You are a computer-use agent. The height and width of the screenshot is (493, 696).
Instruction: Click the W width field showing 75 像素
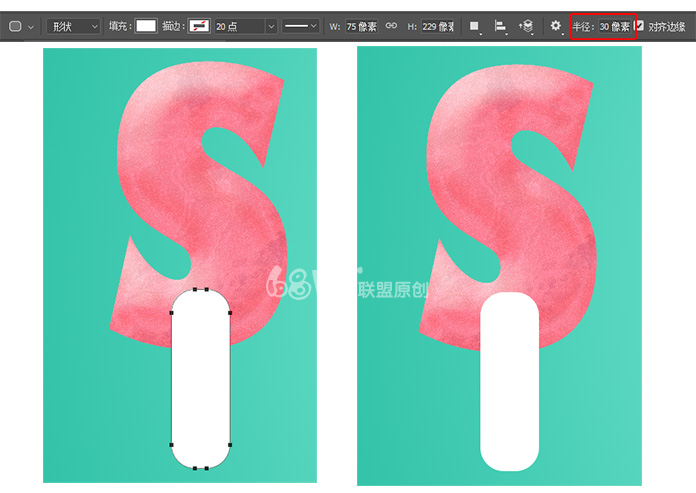(361, 27)
